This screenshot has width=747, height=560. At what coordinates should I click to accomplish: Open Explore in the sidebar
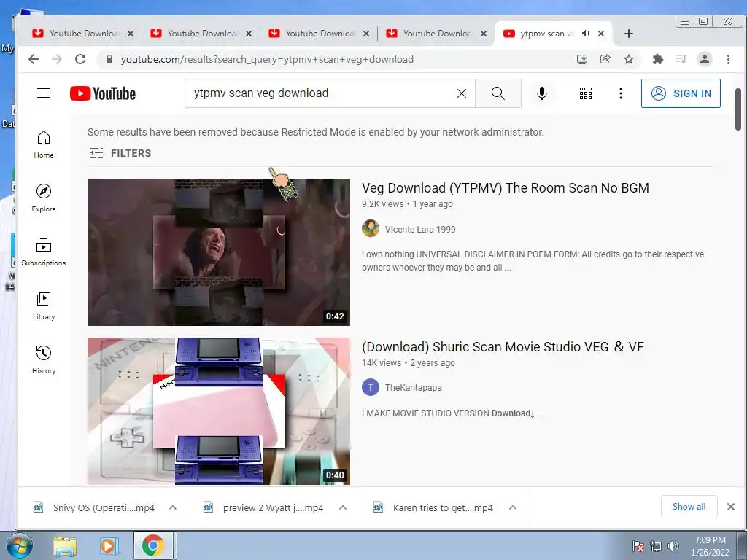pyautogui.click(x=44, y=198)
